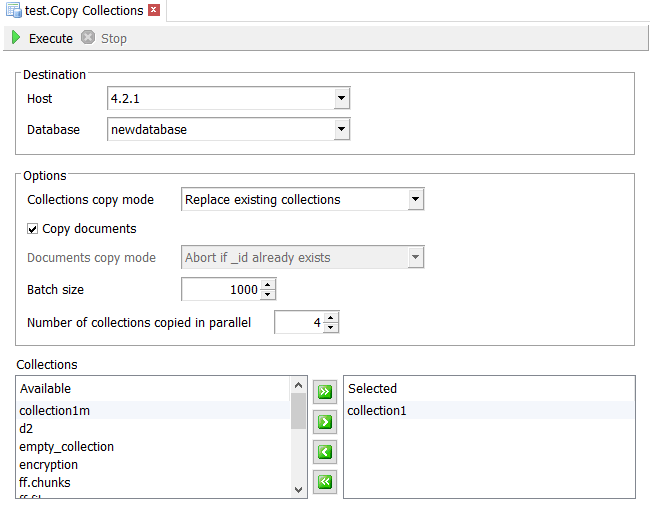This screenshot has width=650, height=510.
Task: Close the test.Copy Collections tab
Action: [153, 11]
